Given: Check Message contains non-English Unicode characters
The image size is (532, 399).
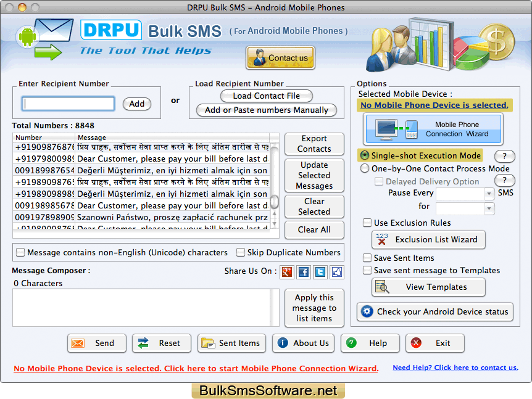Looking at the screenshot, I should click(20, 252).
